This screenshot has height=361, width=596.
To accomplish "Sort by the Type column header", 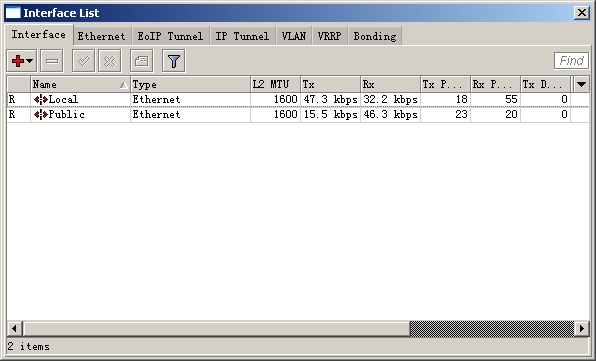I will point(190,84).
